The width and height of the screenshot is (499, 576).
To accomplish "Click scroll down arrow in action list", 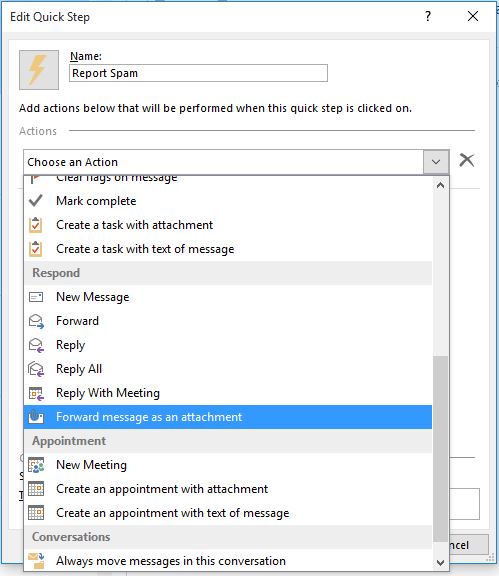I will coord(440,562).
